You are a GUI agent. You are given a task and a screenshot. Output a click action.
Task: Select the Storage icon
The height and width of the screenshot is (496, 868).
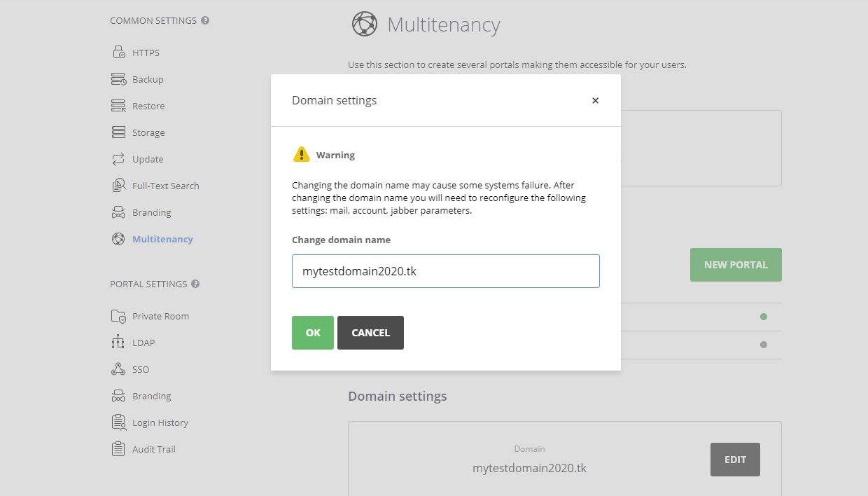[x=118, y=132]
